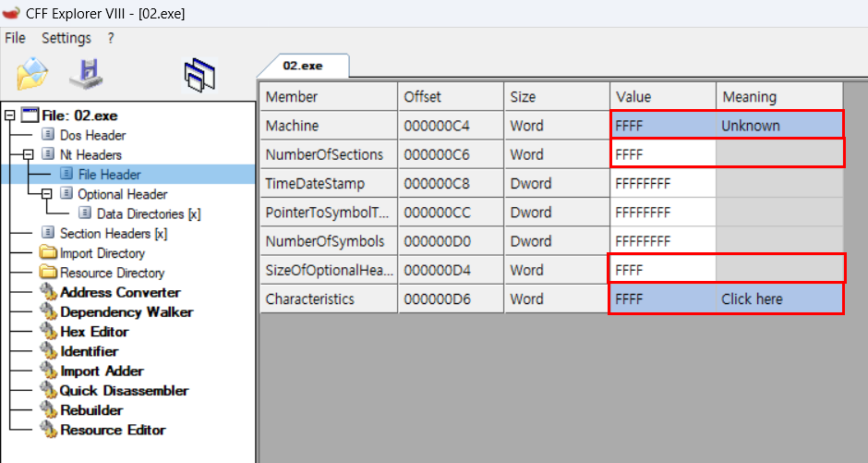Screen dimensions: 868x463
Task: Click the SizeOfOptionalHeader value field
Action: [x=663, y=270]
